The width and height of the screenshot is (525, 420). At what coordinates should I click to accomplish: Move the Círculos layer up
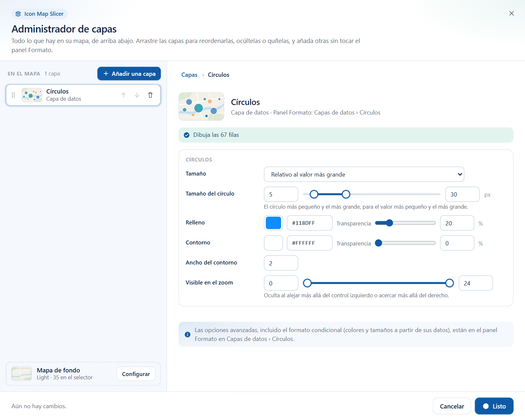click(124, 95)
